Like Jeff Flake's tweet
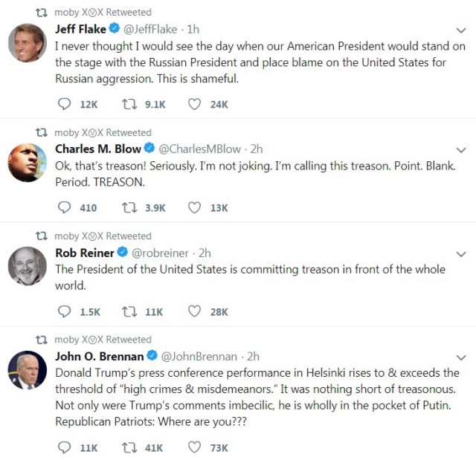The height and width of the screenshot is (460, 476). click(195, 105)
